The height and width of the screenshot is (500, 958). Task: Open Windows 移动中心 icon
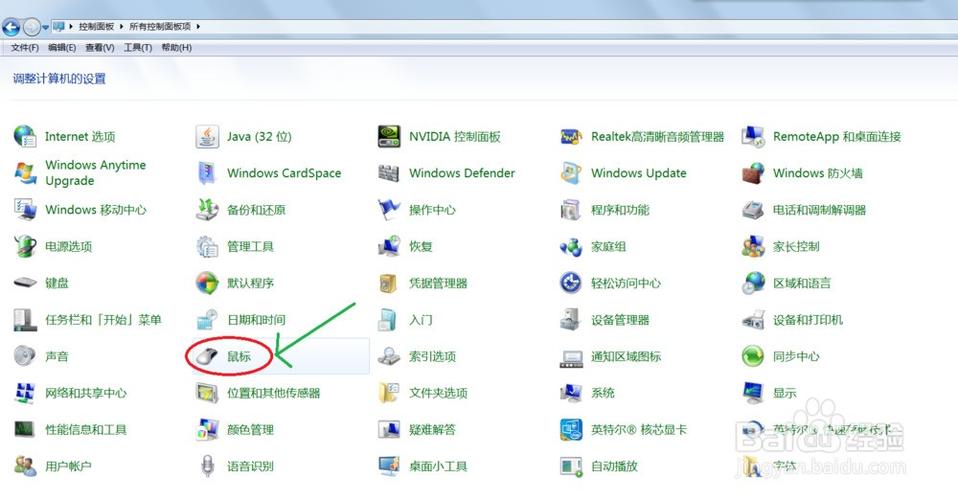(25, 210)
